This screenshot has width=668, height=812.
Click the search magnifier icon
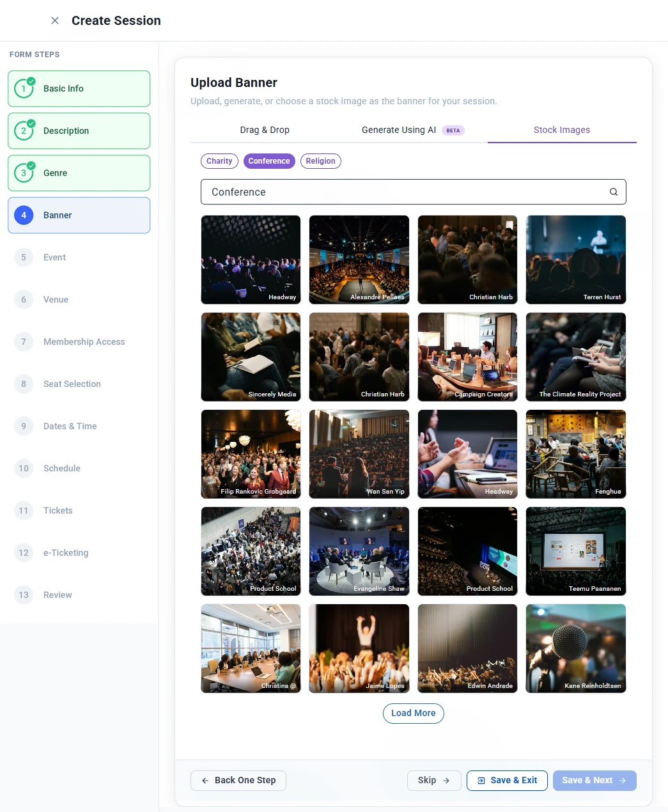[x=614, y=192]
